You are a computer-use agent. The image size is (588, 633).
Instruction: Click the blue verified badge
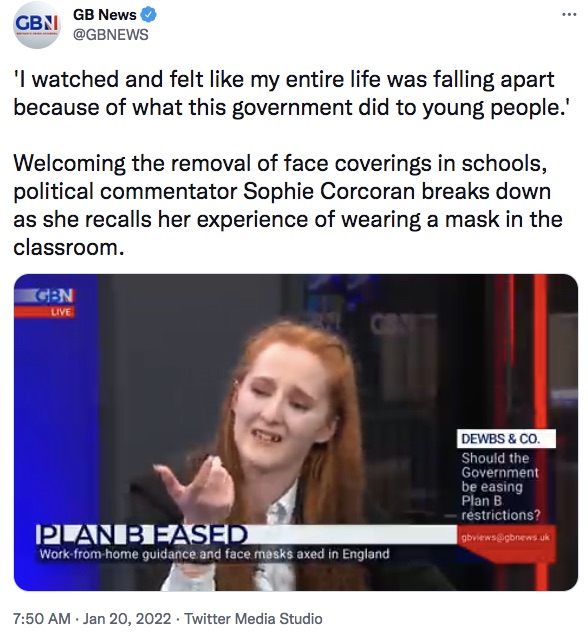148,15
